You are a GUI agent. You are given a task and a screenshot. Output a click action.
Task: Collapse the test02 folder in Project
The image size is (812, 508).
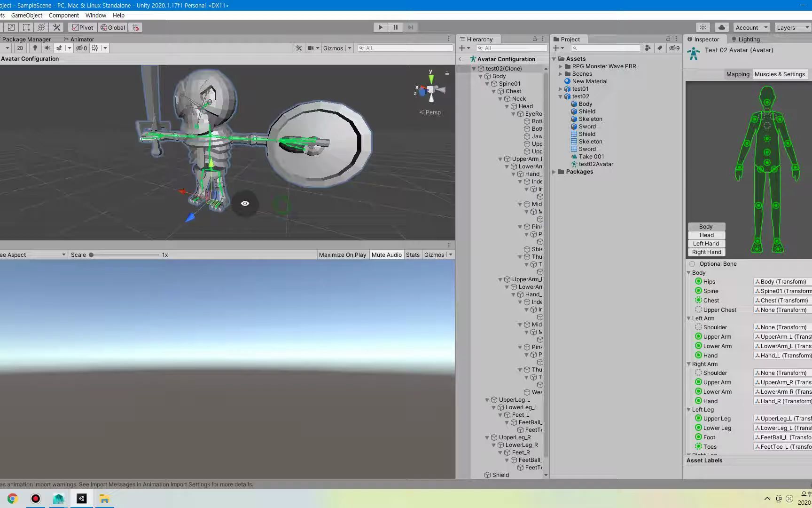pos(560,96)
